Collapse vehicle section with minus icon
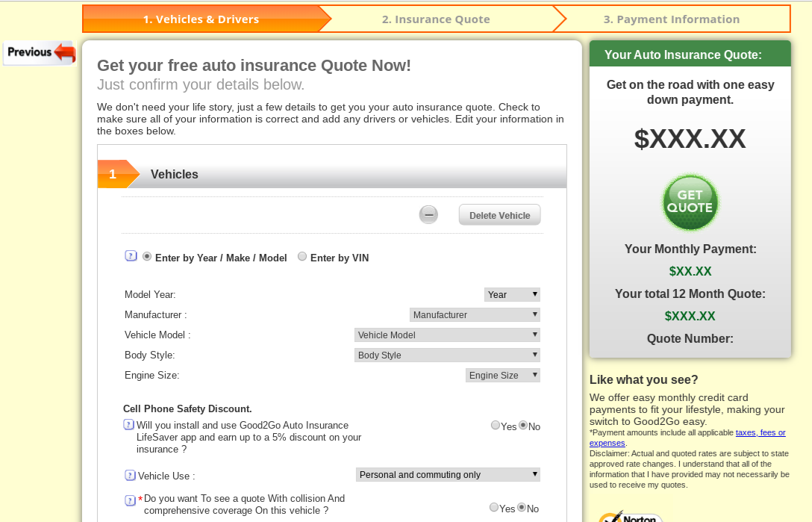The height and width of the screenshot is (522, 812). [x=428, y=215]
